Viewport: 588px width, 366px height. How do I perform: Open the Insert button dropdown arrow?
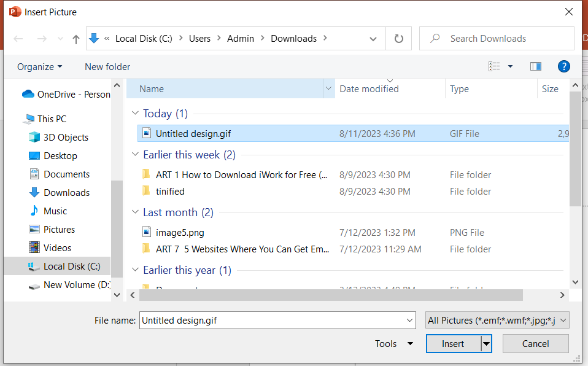pos(487,344)
